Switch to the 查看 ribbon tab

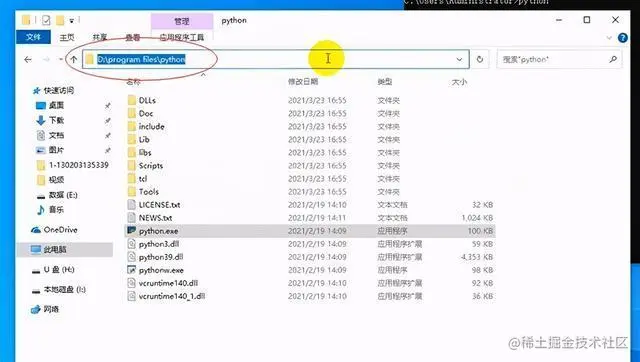[x=132, y=37]
